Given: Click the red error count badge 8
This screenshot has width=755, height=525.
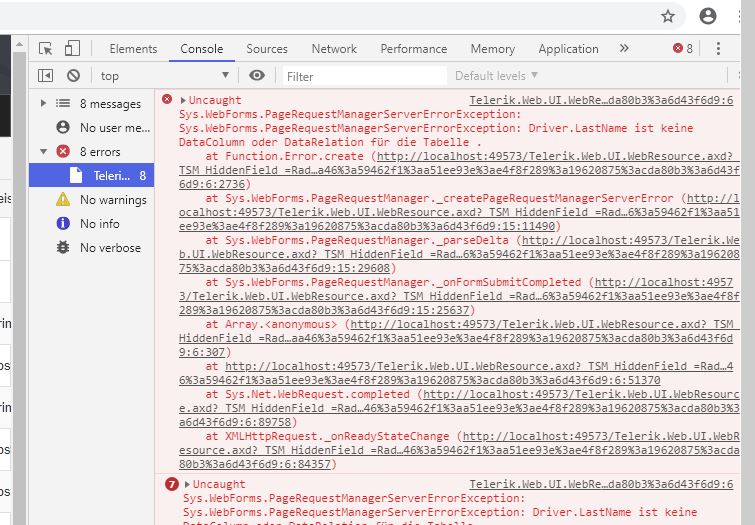Looking at the screenshot, I should 683,48.
